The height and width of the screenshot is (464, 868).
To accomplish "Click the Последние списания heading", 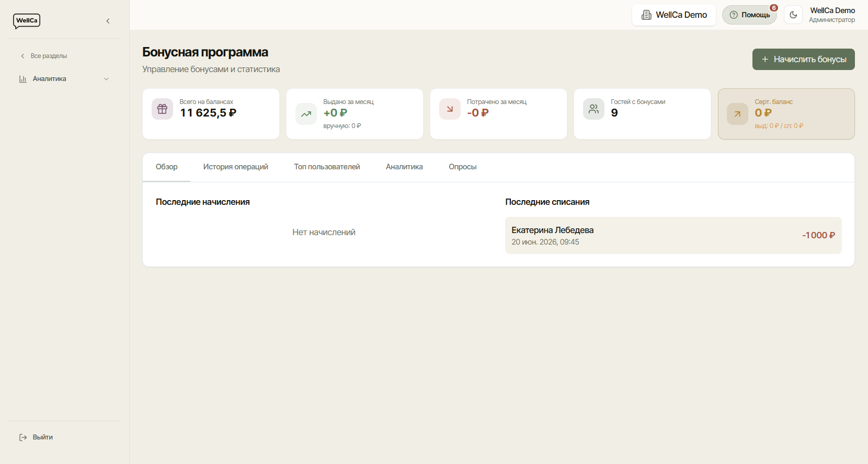I will (547, 202).
